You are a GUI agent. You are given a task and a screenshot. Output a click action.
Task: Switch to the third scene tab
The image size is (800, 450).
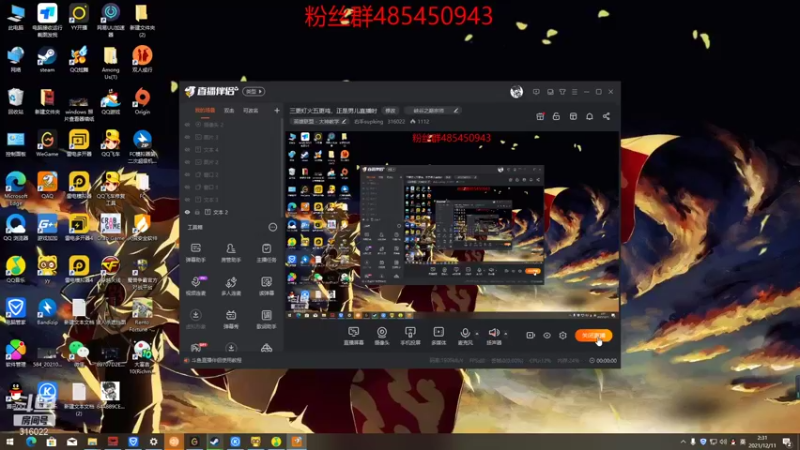point(251,110)
